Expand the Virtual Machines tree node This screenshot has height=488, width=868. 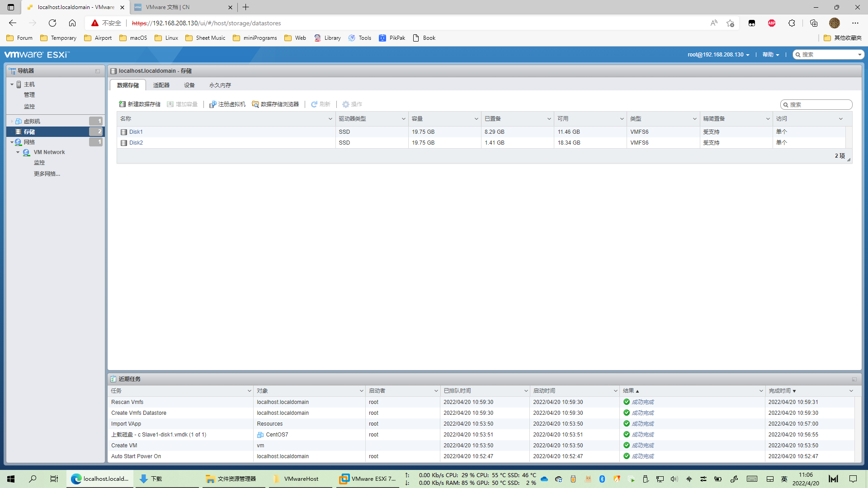(x=12, y=121)
